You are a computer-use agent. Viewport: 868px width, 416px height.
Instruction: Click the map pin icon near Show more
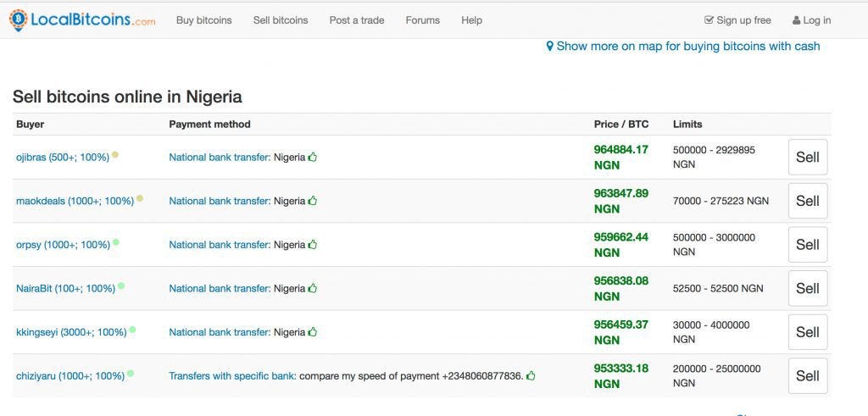click(549, 47)
